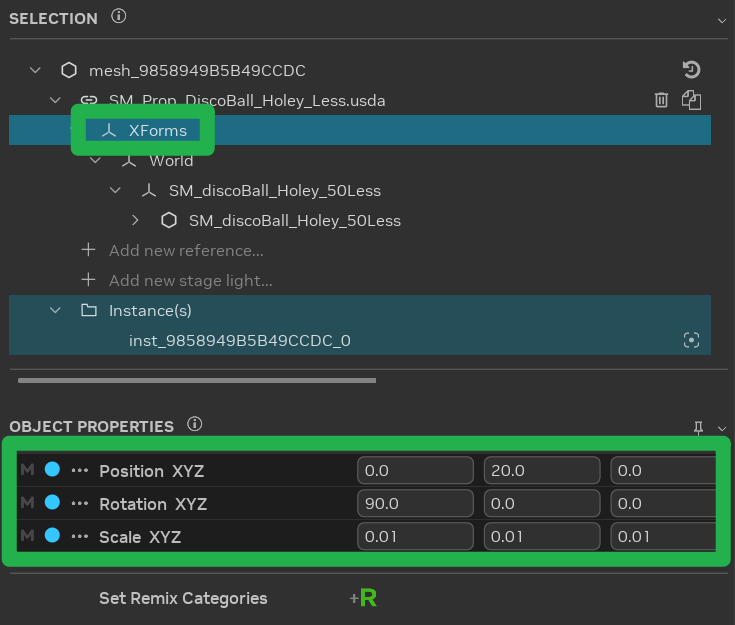The image size is (735, 625).
Task: Click Add new stage light...
Action: pos(190,281)
